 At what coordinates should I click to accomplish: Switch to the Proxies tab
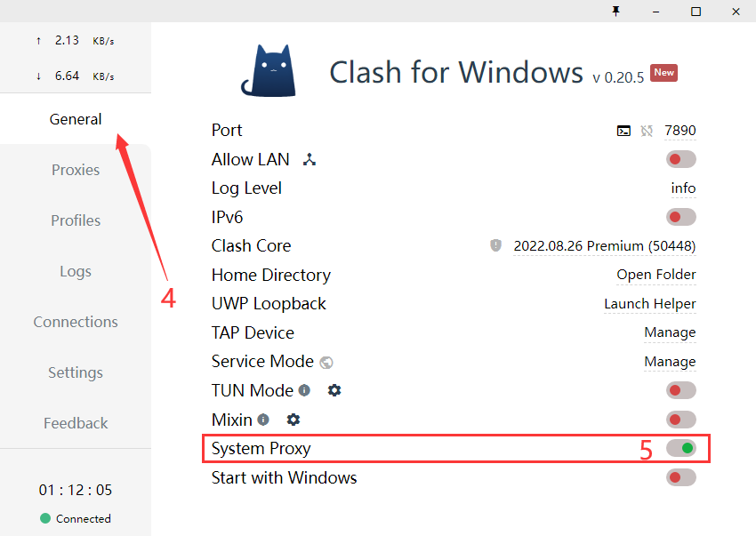[x=76, y=170]
